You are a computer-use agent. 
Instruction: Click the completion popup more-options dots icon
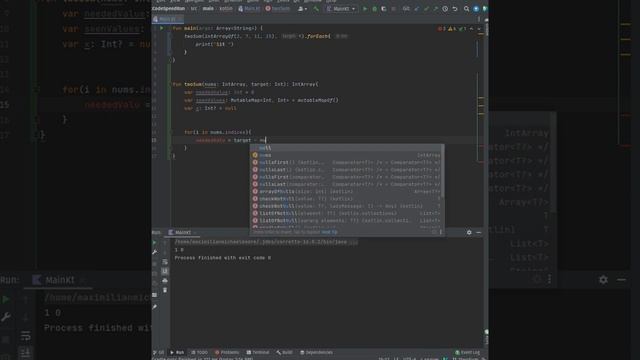(x=440, y=232)
